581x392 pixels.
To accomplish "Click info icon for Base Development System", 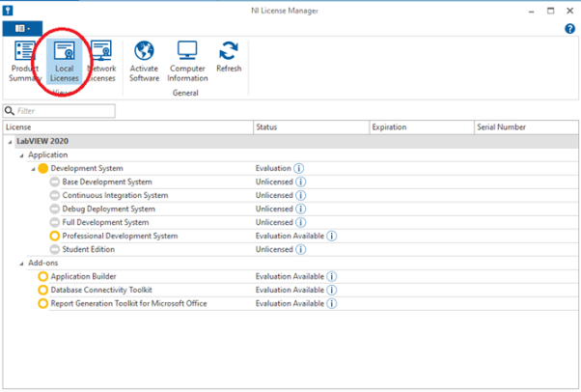I will coord(301,182).
